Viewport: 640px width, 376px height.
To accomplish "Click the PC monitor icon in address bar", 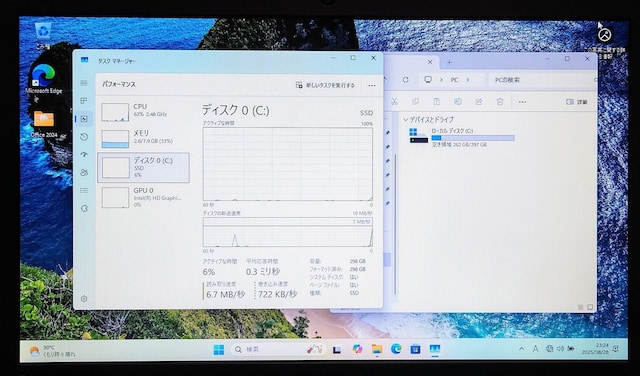I will 428,80.
